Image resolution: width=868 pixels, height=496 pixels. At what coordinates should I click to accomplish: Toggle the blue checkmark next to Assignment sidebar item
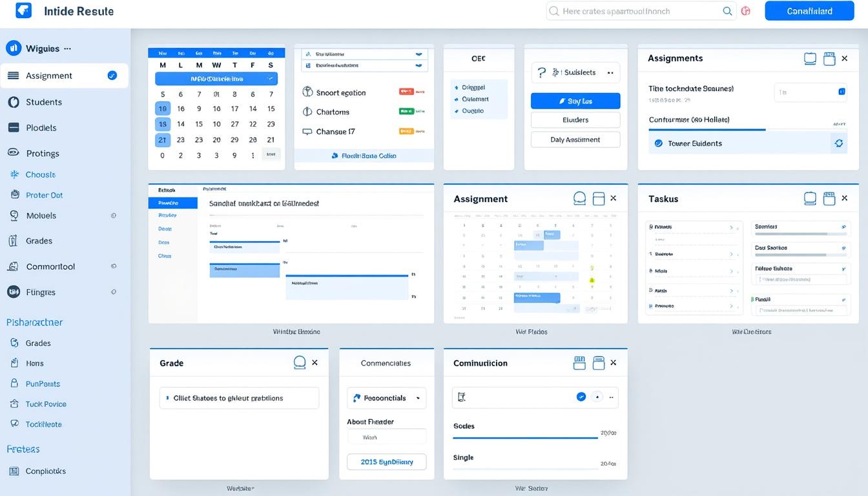coord(110,75)
